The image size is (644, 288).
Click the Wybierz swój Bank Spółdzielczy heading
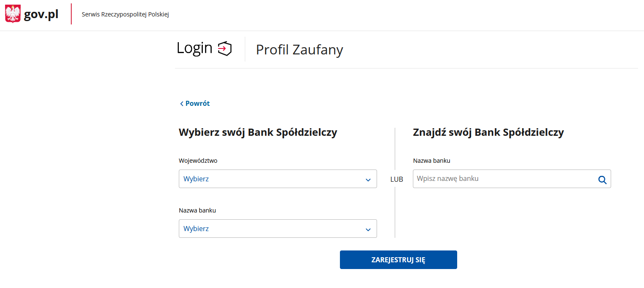click(x=258, y=132)
